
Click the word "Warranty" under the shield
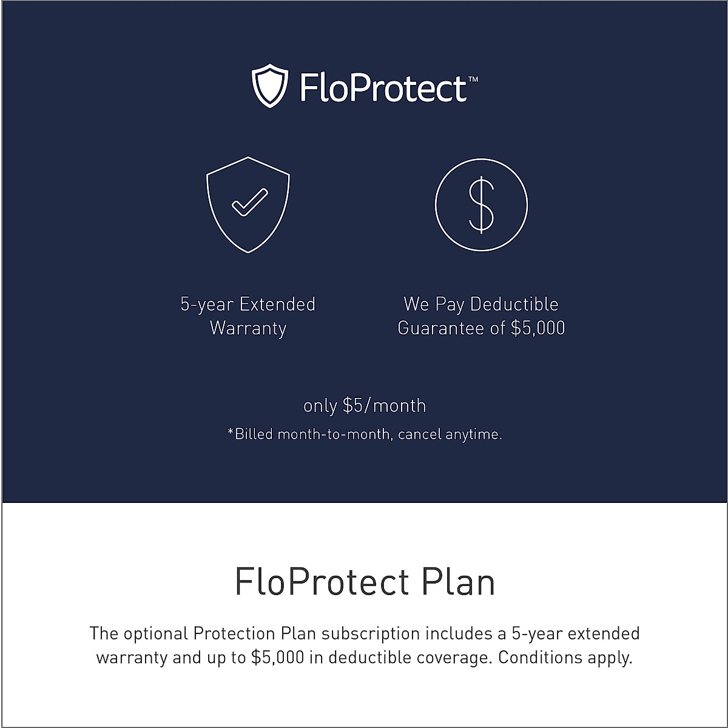(x=248, y=328)
